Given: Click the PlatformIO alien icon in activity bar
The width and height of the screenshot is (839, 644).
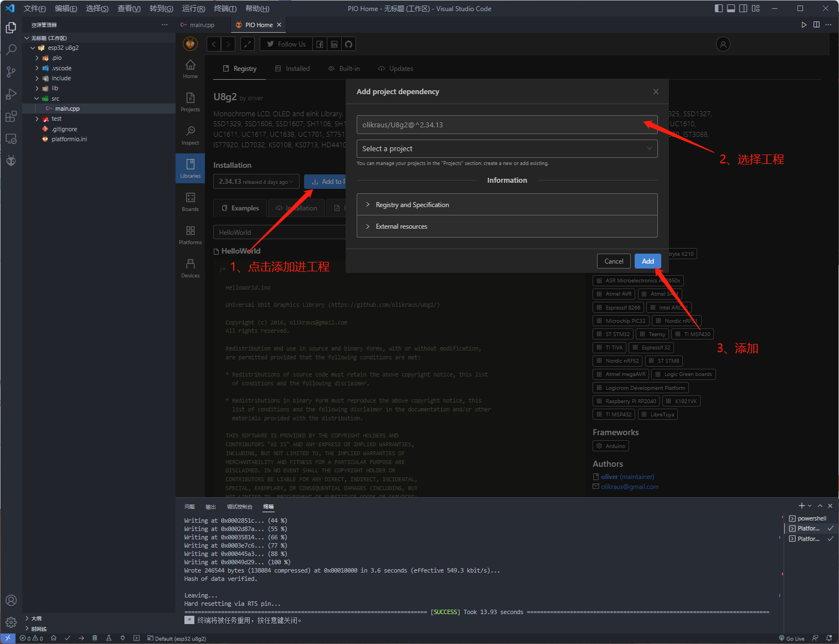Looking at the screenshot, I should pos(11,161).
